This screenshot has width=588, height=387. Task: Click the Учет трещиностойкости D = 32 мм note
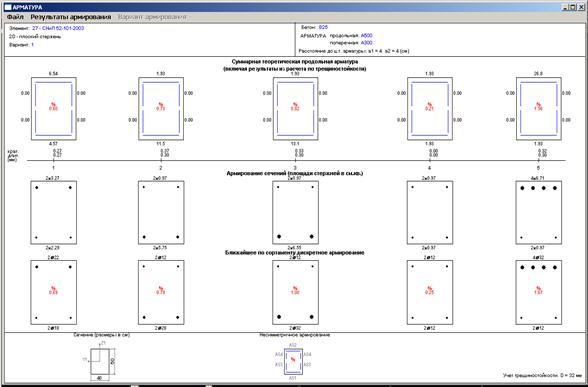[x=543, y=375]
